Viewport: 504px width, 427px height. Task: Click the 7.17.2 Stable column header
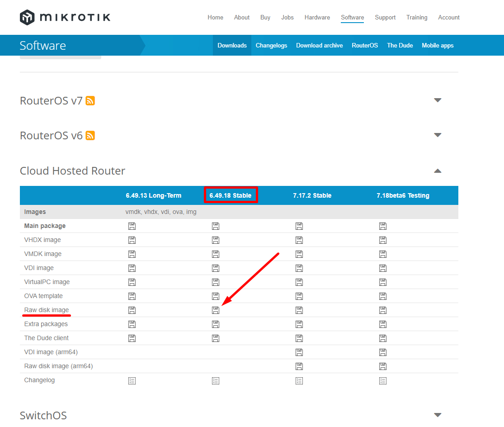coord(312,195)
